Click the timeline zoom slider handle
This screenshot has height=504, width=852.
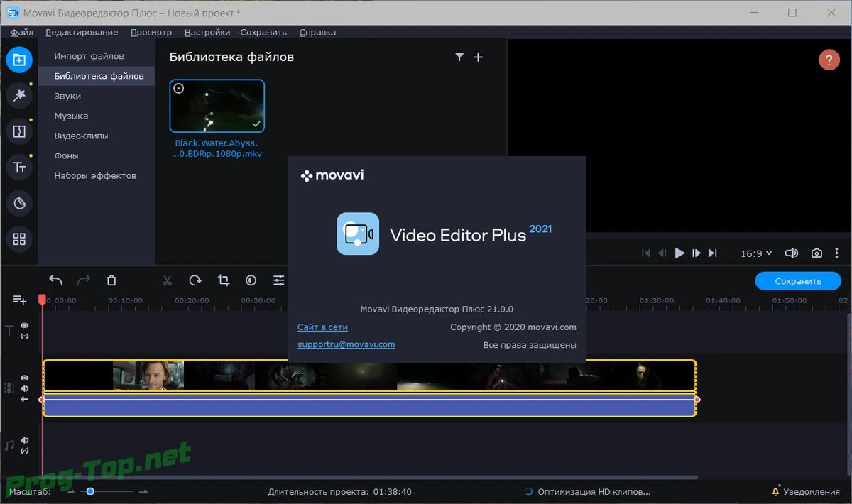point(90,491)
